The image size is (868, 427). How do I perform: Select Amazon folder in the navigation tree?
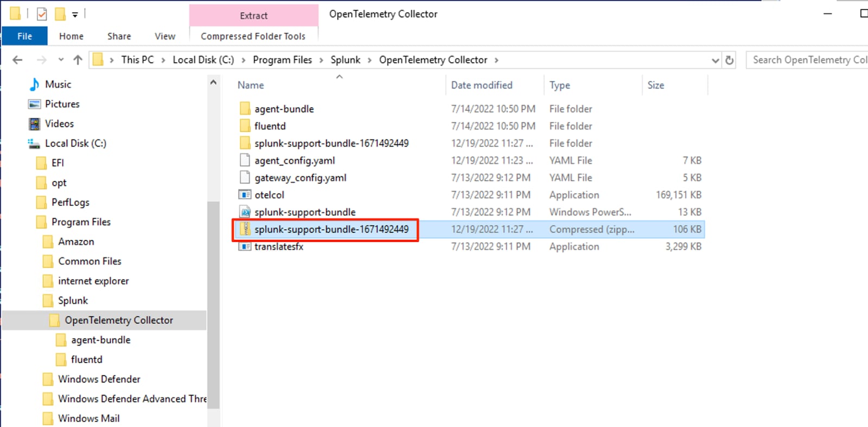[x=76, y=242]
